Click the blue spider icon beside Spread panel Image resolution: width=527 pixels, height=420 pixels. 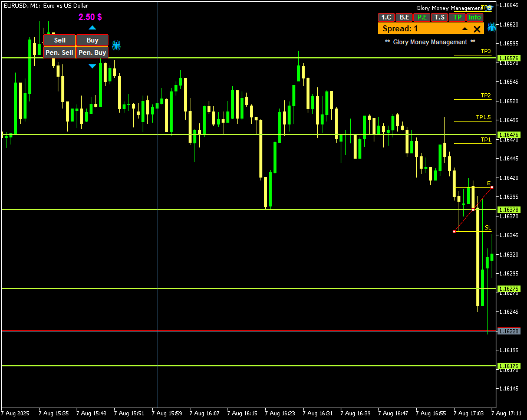(x=492, y=27)
